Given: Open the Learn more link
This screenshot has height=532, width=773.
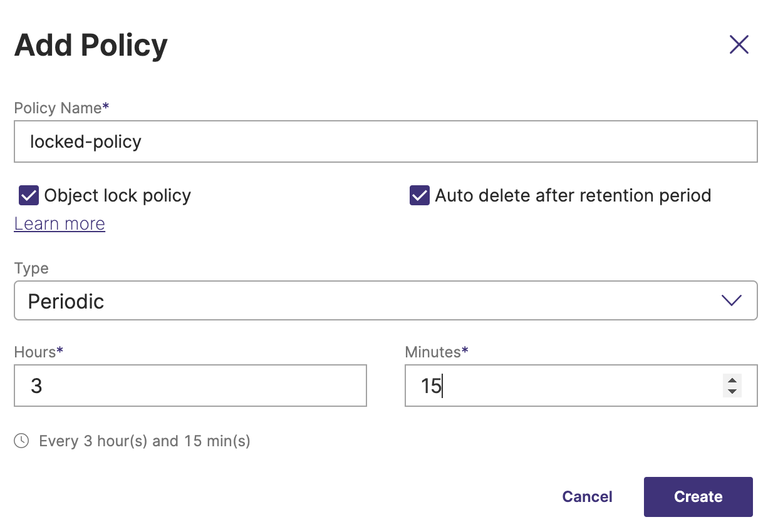Looking at the screenshot, I should coord(60,224).
